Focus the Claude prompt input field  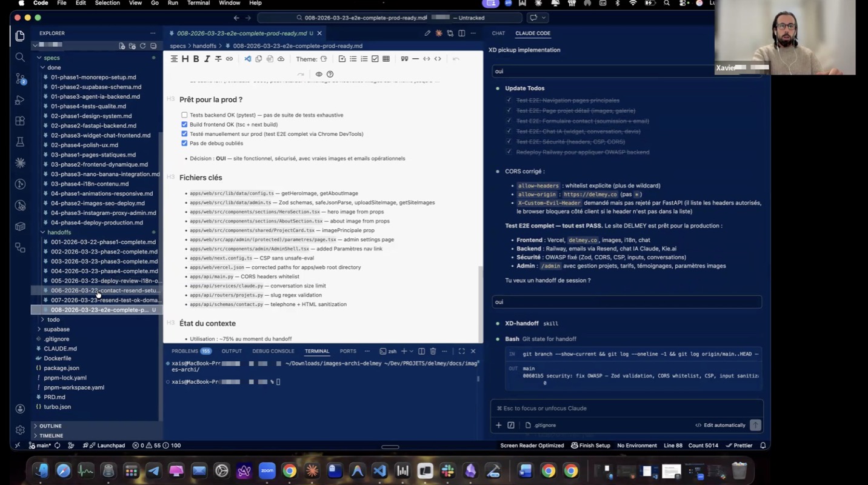point(624,408)
